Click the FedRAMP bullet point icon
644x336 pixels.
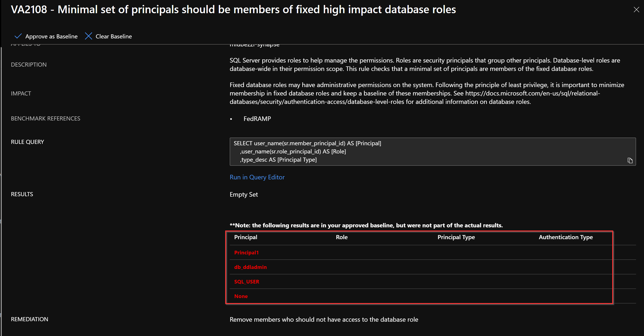pyautogui.click(x=232, y=119)
